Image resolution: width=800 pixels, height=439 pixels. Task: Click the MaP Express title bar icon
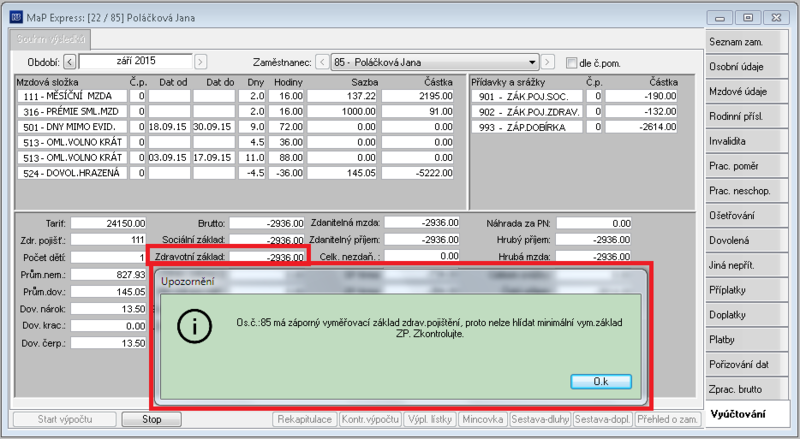16,17
